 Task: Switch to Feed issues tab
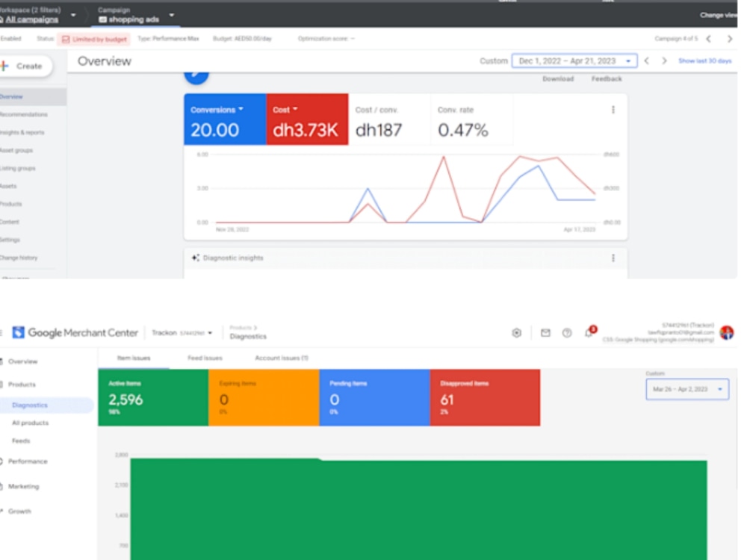tap(205, 358)
